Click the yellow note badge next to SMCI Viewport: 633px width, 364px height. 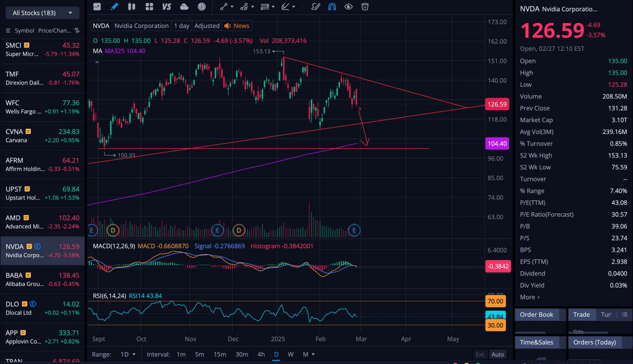(27, 45)
